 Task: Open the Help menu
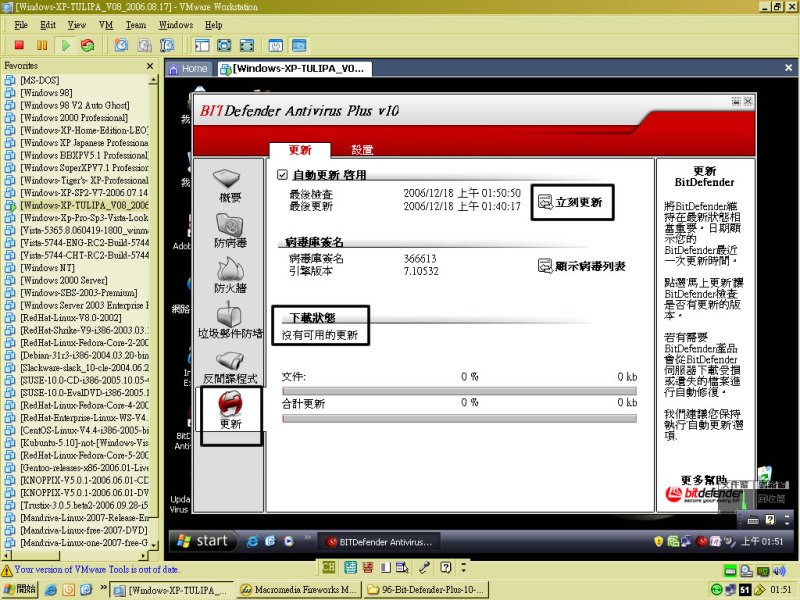[x=213, y=24]
